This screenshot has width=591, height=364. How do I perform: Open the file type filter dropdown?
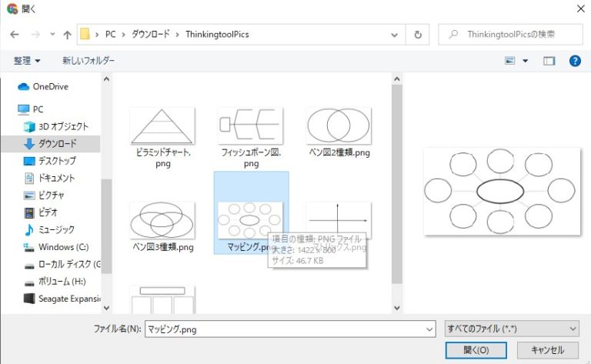[512, 329]
